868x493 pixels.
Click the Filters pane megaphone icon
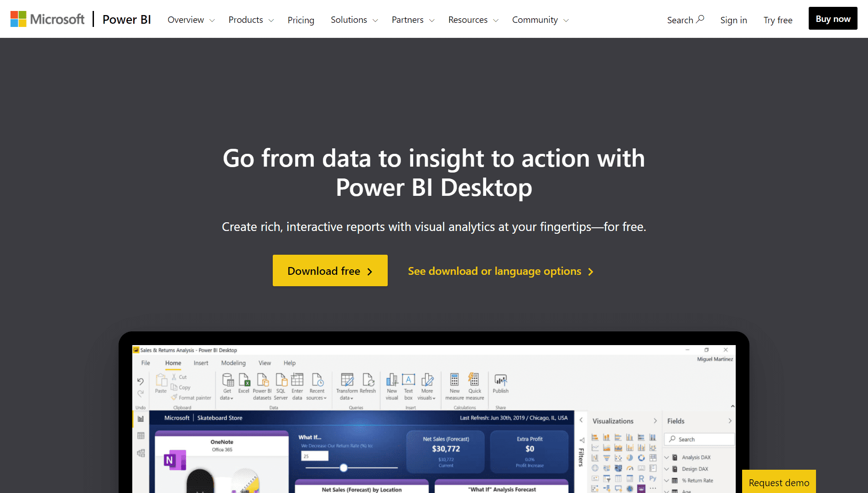point(582,440)
